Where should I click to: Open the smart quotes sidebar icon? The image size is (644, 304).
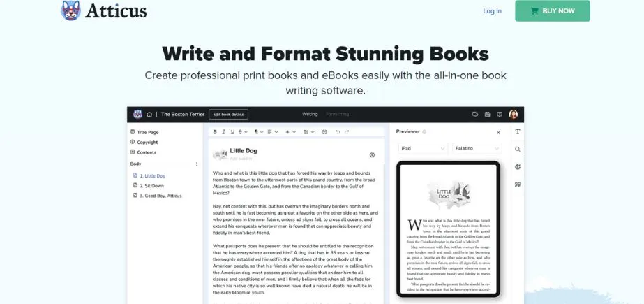pos(518,184)
